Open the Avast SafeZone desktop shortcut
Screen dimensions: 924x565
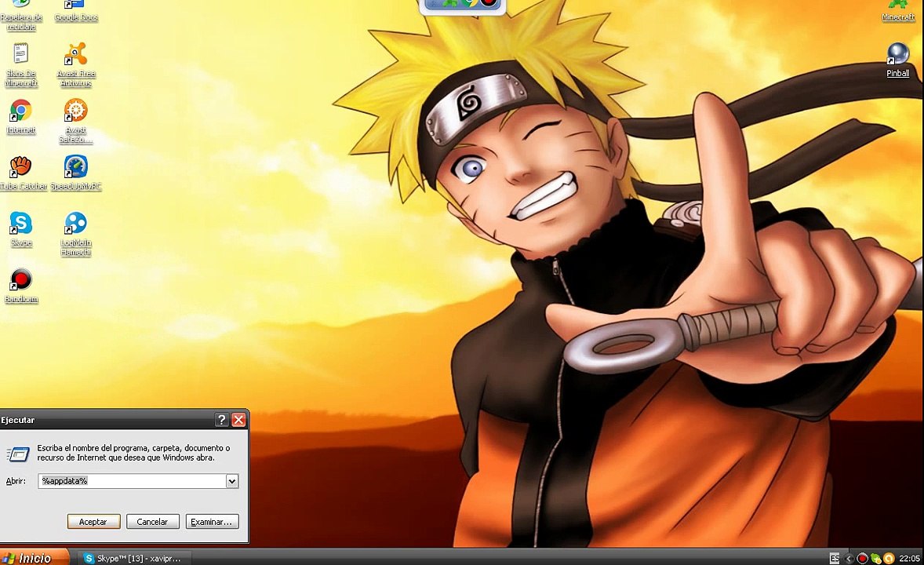tap(76, 121)
